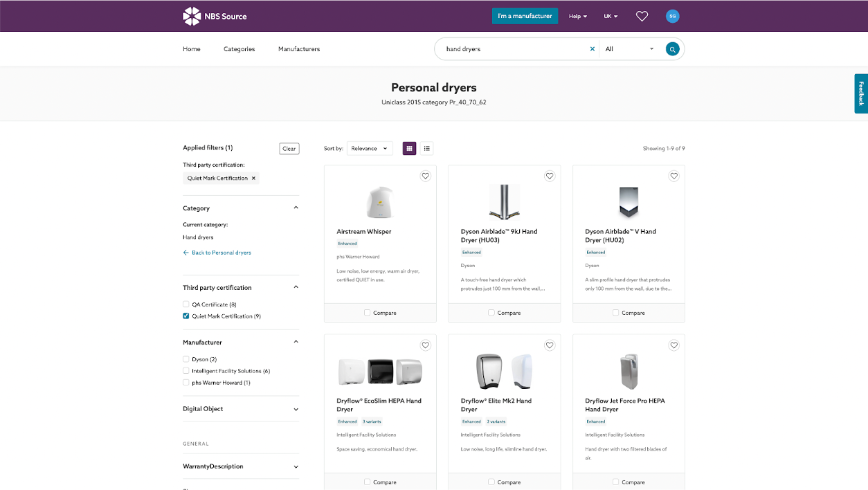Open the Sort by Relevance dropdown

click(x=370, y=148)
